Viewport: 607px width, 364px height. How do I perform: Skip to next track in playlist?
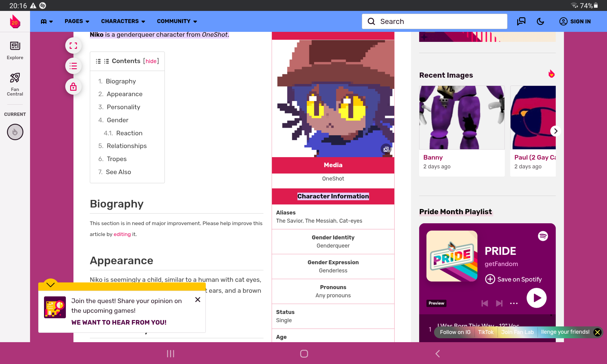[x=499, y=303]
